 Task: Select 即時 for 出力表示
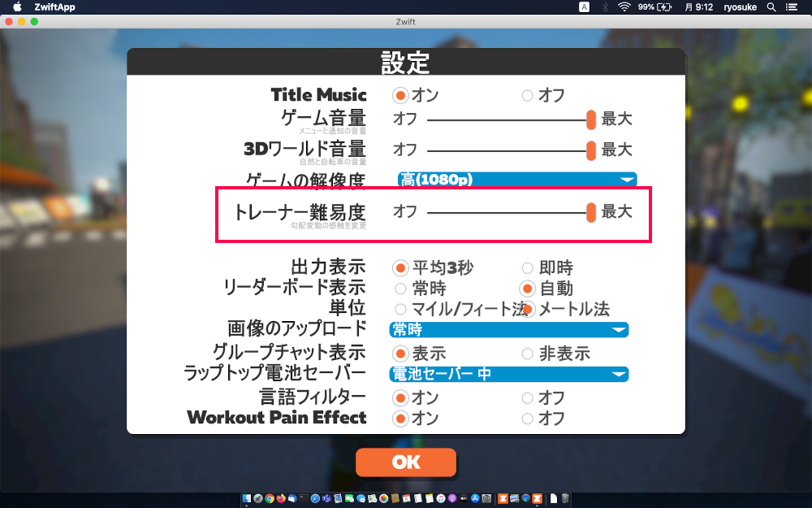coord(527,268)
